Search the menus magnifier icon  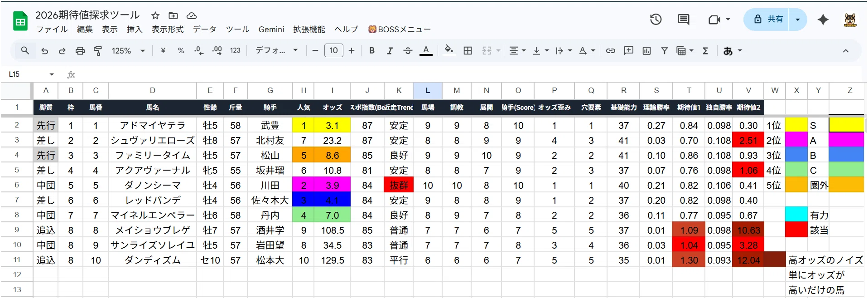pos(25,51)
